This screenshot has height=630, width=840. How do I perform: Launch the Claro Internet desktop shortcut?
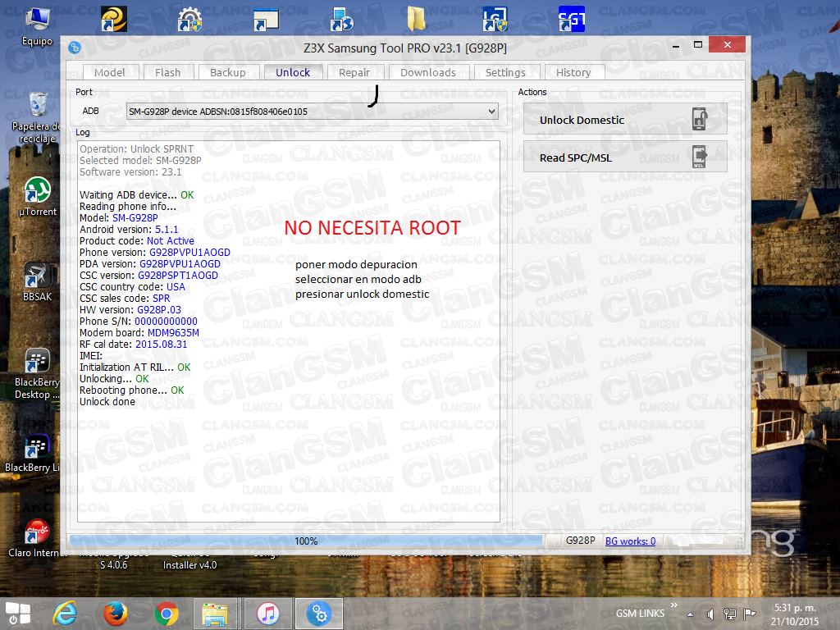tap(36, 538)
